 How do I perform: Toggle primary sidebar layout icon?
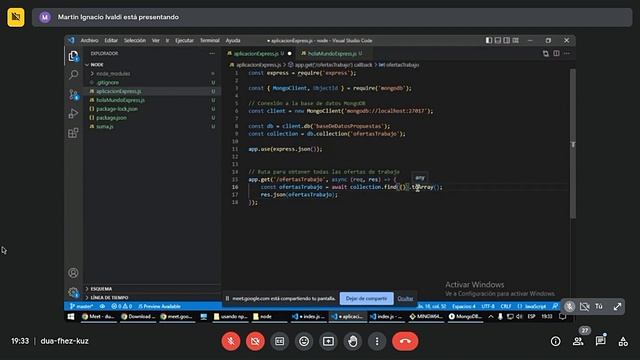pyautogui.click(x=489, y=40)
